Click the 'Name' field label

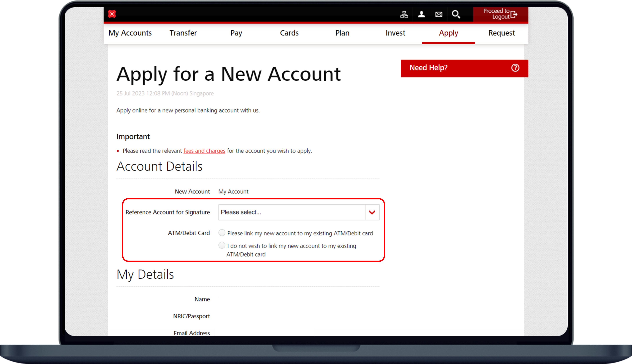[202, 299]
